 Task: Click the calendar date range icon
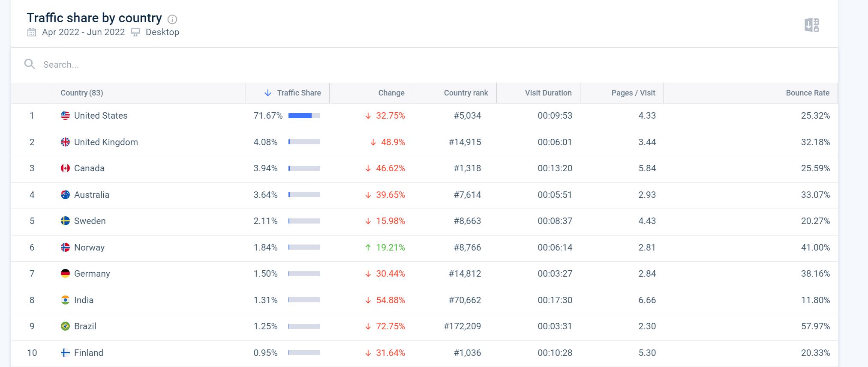coord(32,32)
